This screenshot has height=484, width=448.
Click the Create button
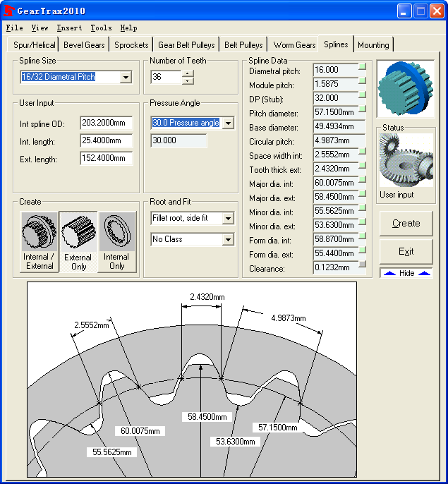[x=406, y=224]
